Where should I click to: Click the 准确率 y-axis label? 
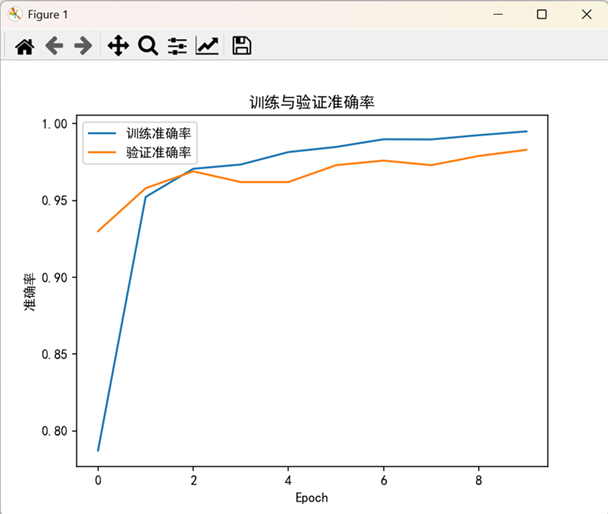pyautogui.click(x=30, y=292)
